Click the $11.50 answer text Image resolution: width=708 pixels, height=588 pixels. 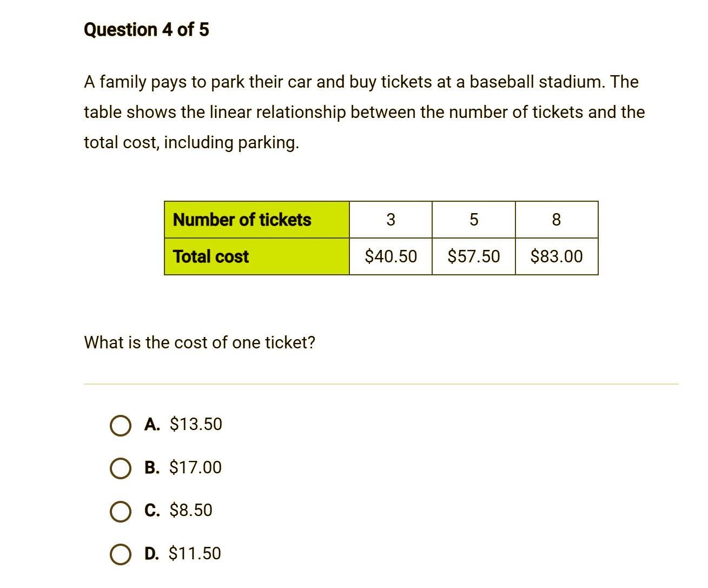point(195,553)
